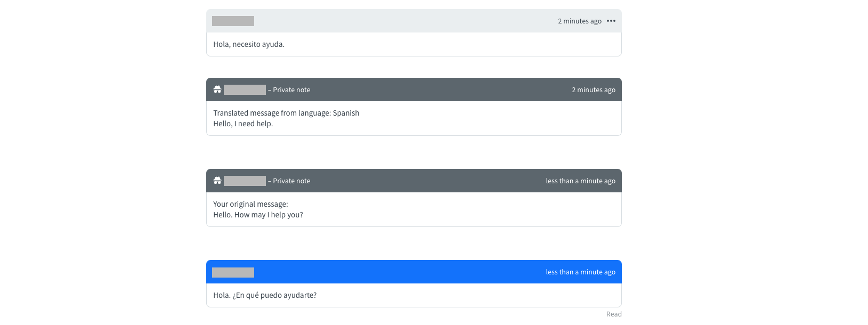Viewport: 868px width, 325px height.
Task: Click 'Hello. How may I help you?' text
Action: point(258,215)
